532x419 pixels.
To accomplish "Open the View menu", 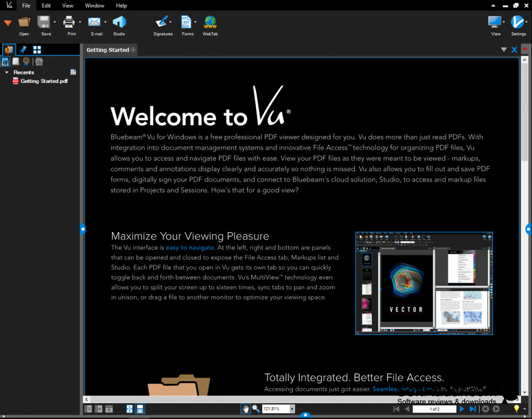I will click(68, 5).
